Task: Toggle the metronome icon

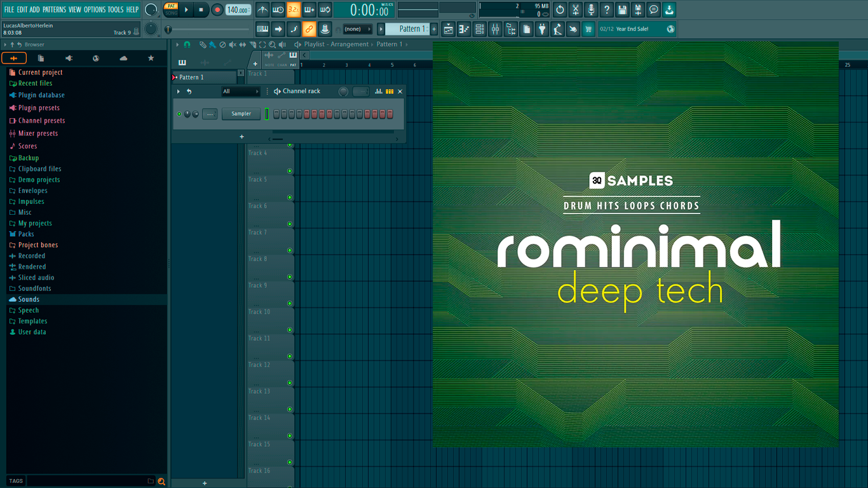Action: (x=262, y=10)
